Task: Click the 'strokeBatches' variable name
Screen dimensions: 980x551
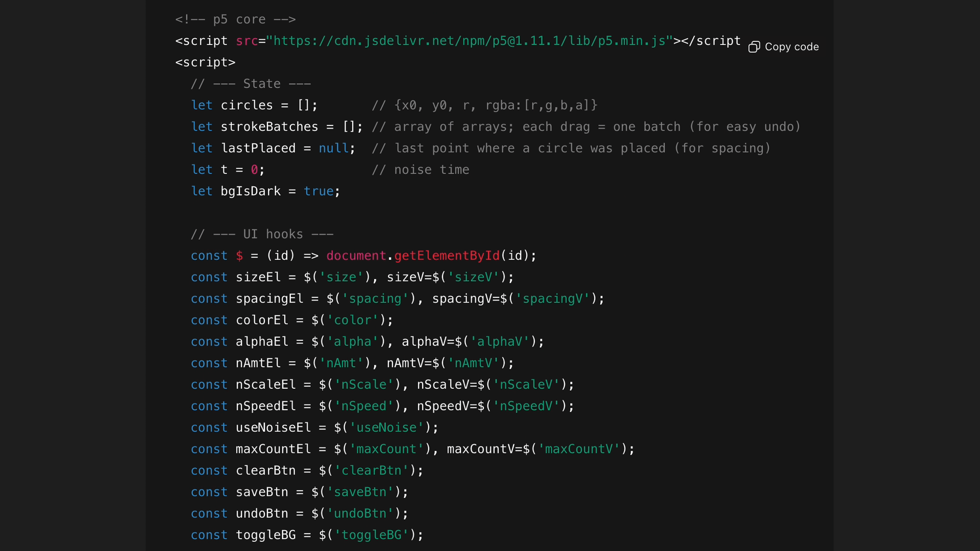Action: pos(269,127)
